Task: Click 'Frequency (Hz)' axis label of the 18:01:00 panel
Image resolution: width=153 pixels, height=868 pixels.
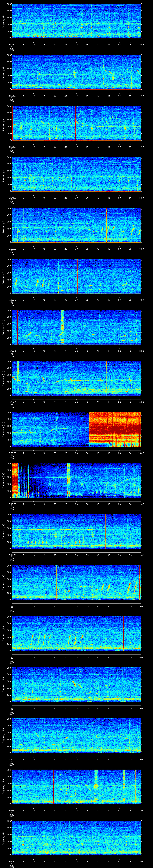Action: click(3, 21)
